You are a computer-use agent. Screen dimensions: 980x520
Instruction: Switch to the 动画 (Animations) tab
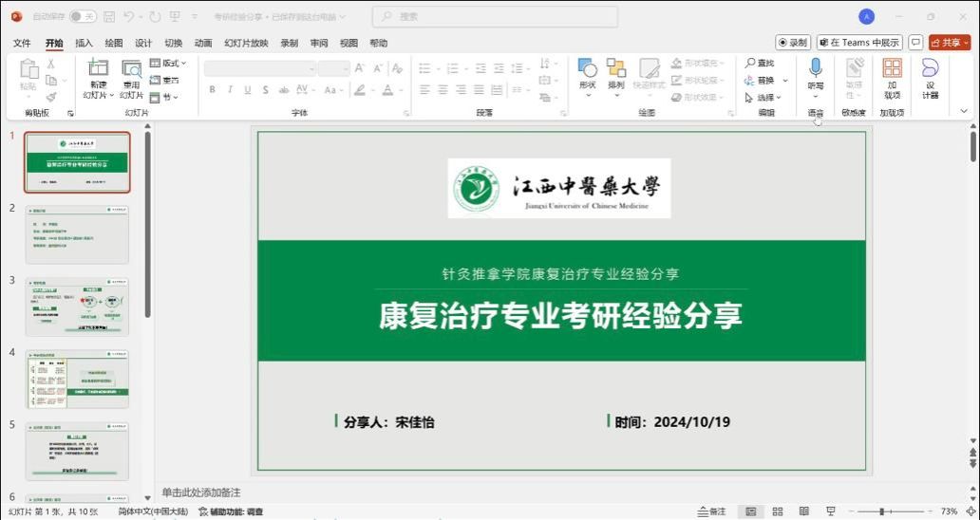click(x=203, y=43)
